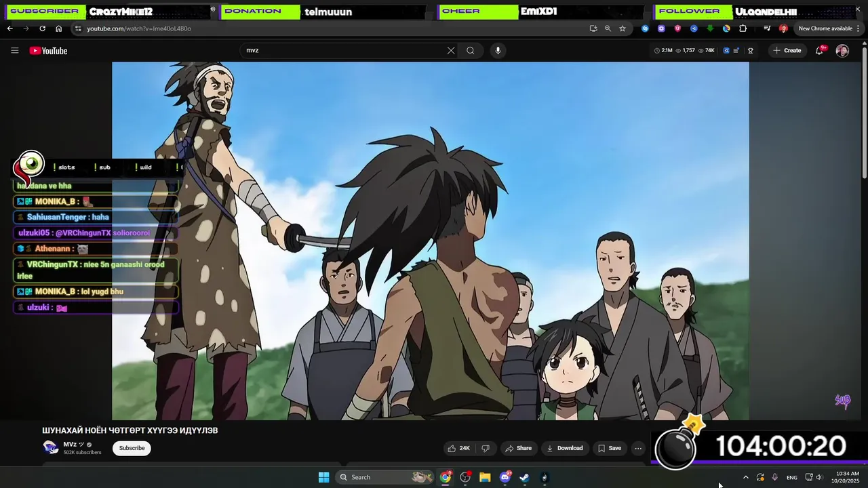This screenshot has height=488, width=868.
Task: Click the 2.1M stats clock icon
Action: click(x=657, y=50)
